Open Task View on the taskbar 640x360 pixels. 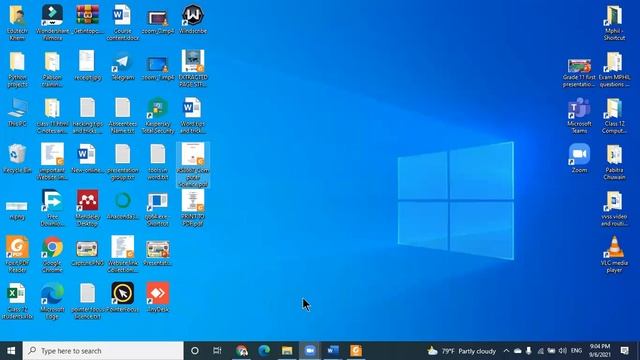(217, 351)
